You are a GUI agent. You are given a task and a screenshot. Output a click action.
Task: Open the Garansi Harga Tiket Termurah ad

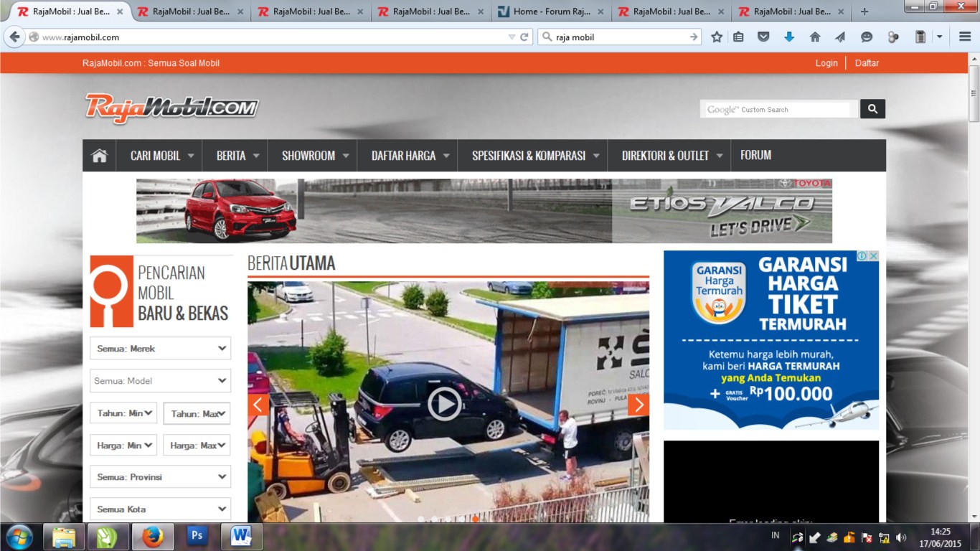click(x=771, y=340)
